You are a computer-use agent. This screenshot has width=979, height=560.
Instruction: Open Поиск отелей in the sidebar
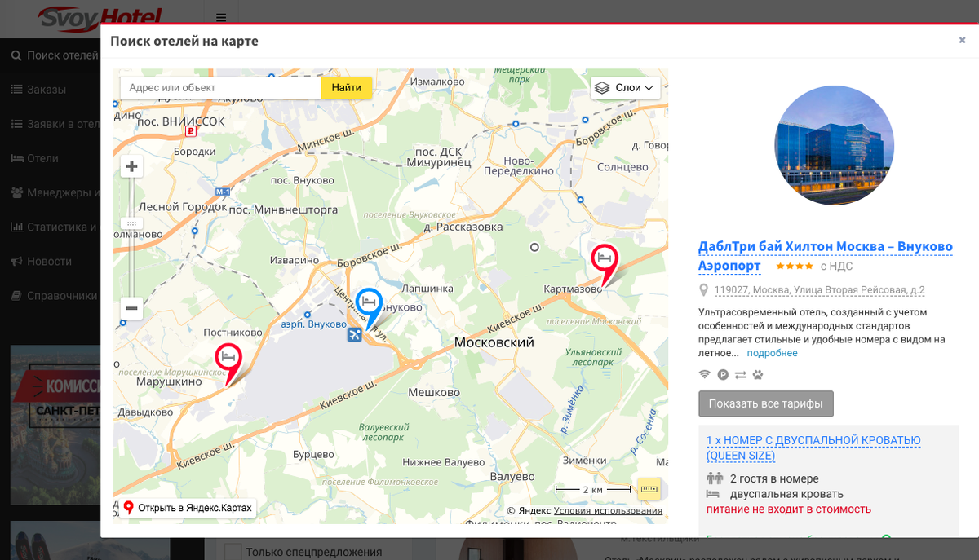coord(54,55)
